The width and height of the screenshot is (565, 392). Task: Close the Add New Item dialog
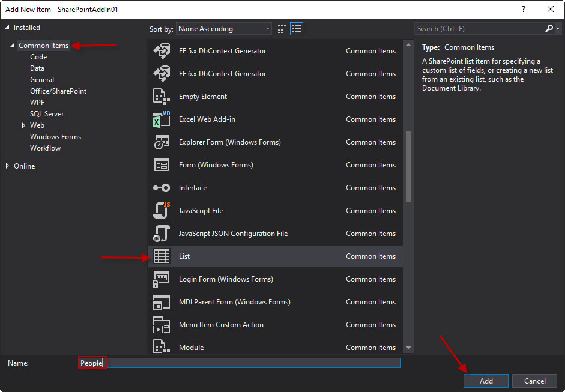tap(551, 10)
